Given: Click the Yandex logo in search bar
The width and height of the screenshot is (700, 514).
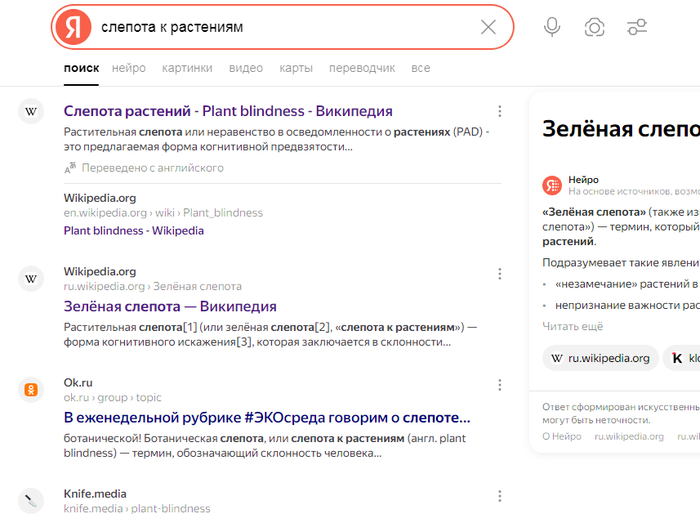Looking at the screenshot, I should pos(73,27).
